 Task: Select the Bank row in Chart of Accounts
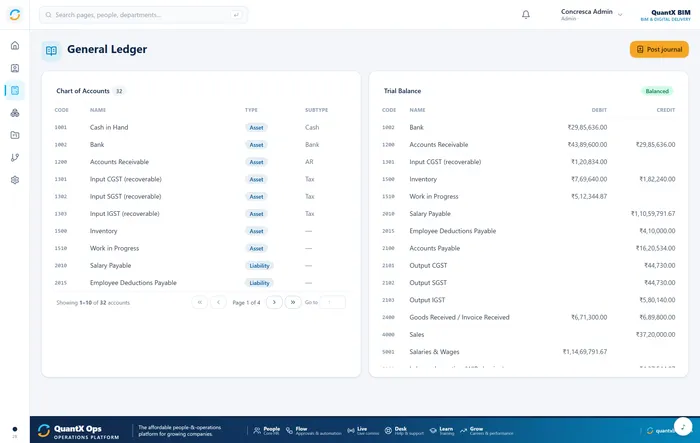point(200,145)
